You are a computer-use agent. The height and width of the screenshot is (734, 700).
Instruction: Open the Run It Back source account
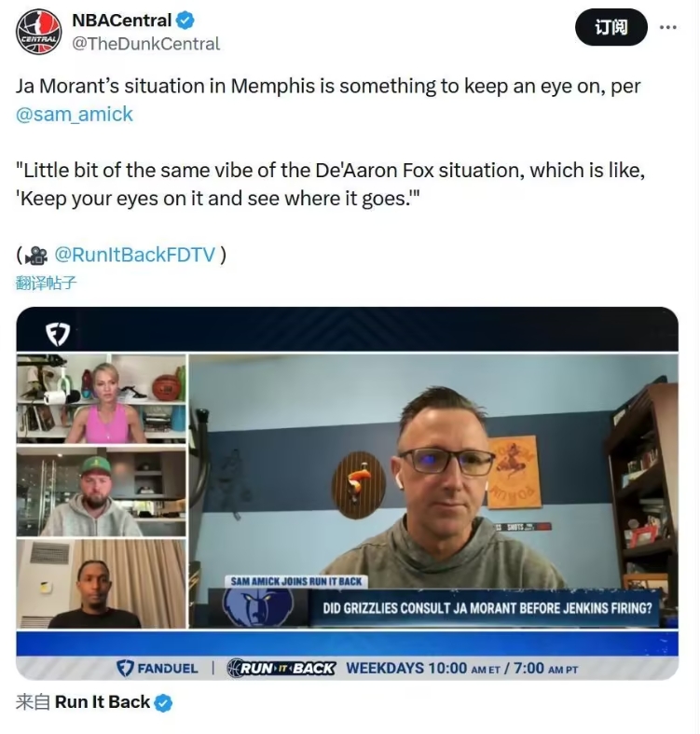[x=103, y=702]
